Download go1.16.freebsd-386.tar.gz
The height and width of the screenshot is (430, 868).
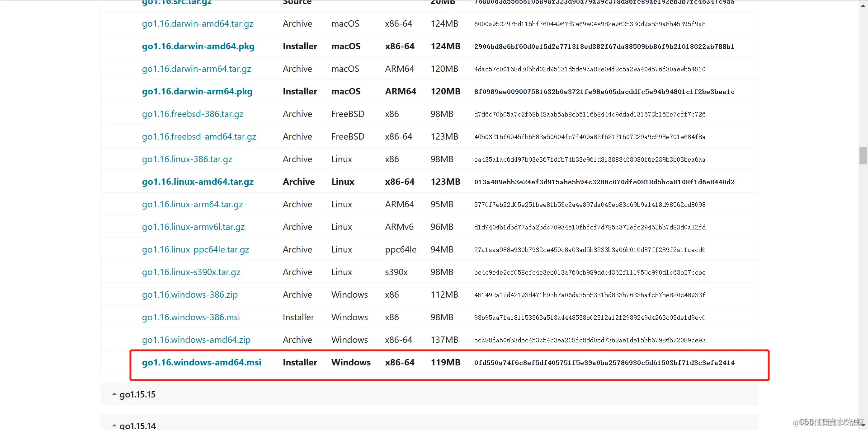point(193,114)
